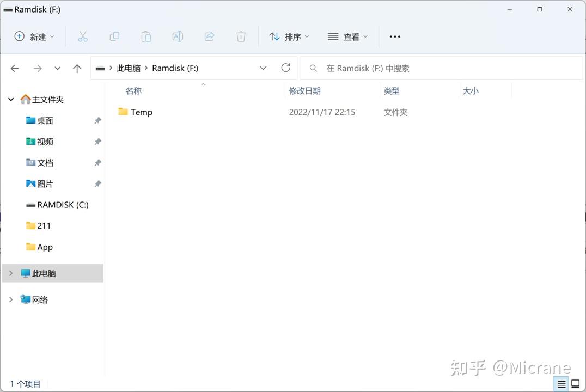Select the Cut icon in the toolbar
Image resolution: width=586 pixels, height=392 pixels.
coord(83,36)
